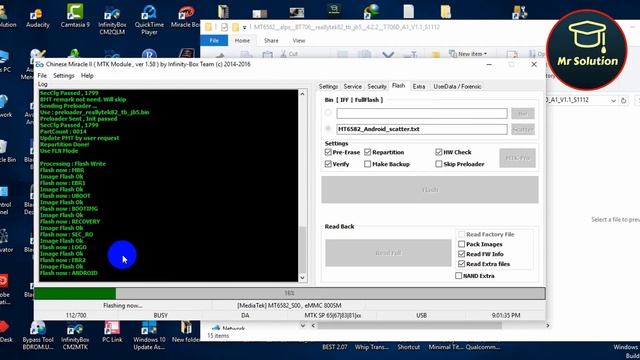This screenshot has width=640, height=360.
Task: Enable the Make Backup checkbox
Action: tap(367, 164)
